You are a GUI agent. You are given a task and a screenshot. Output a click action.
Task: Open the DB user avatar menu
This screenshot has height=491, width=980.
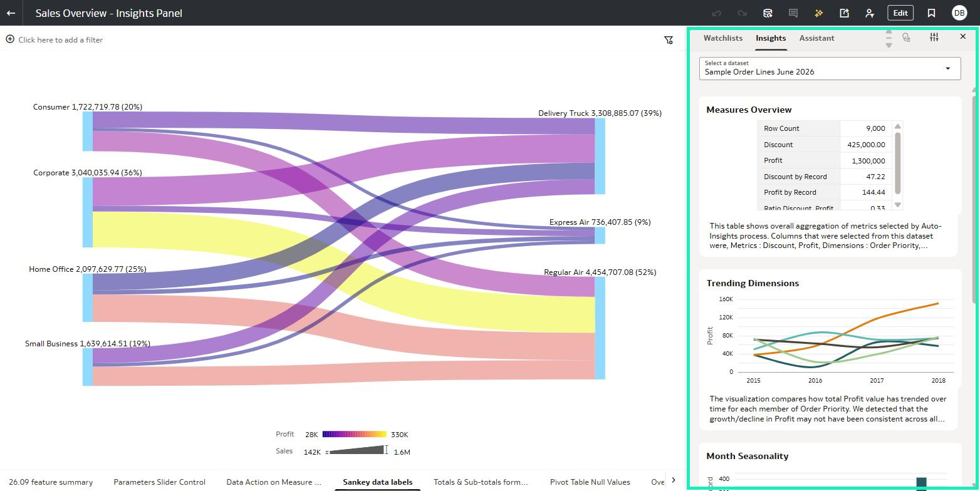pyautogui.click(x=959, y=13)
